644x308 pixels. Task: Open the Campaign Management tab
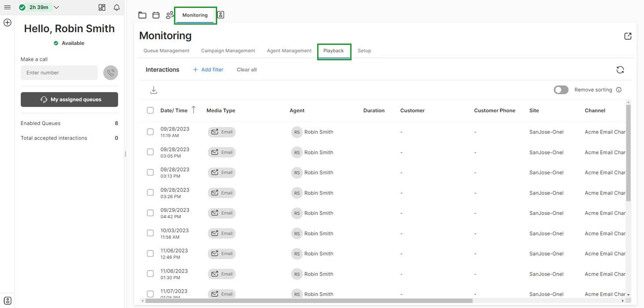click(x=228, y=51)
